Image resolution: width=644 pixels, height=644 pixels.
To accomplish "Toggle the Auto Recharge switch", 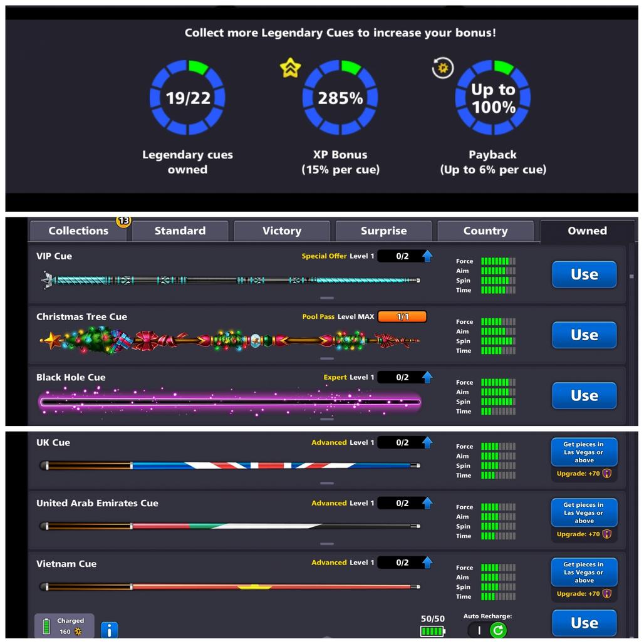I will (488, 630).
